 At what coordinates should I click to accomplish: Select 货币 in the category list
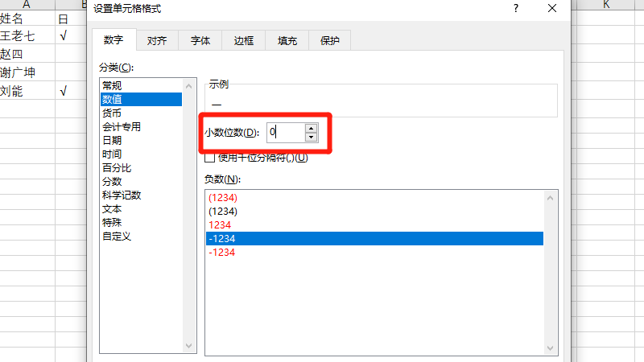[x=112, y=113]
